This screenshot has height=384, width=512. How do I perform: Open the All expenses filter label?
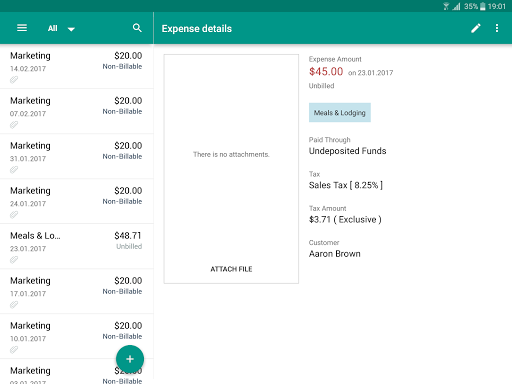(x=53, y=28)
